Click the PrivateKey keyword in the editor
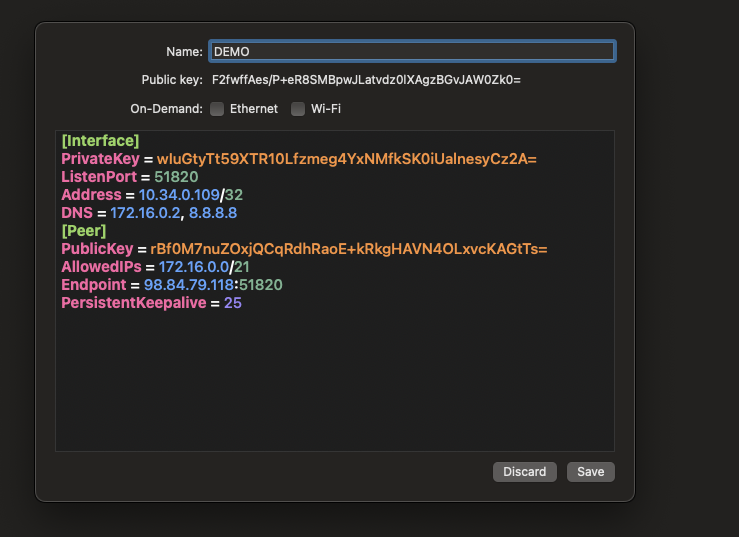The height and width of the screenshot is (537, 739). [x=100, y=159]
